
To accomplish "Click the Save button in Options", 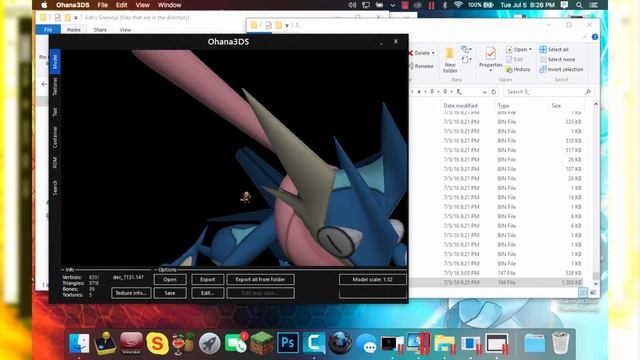I will (x=170, y=293).
